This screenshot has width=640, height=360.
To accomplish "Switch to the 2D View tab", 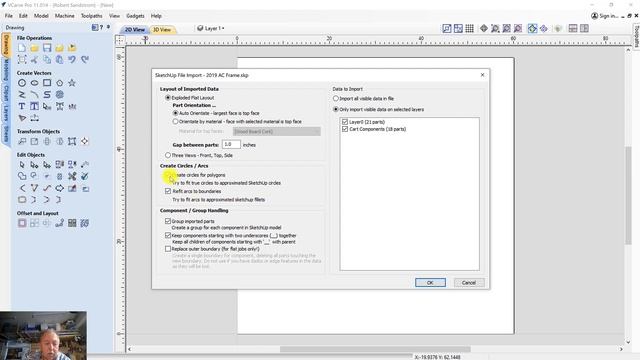I will (135, 29).
